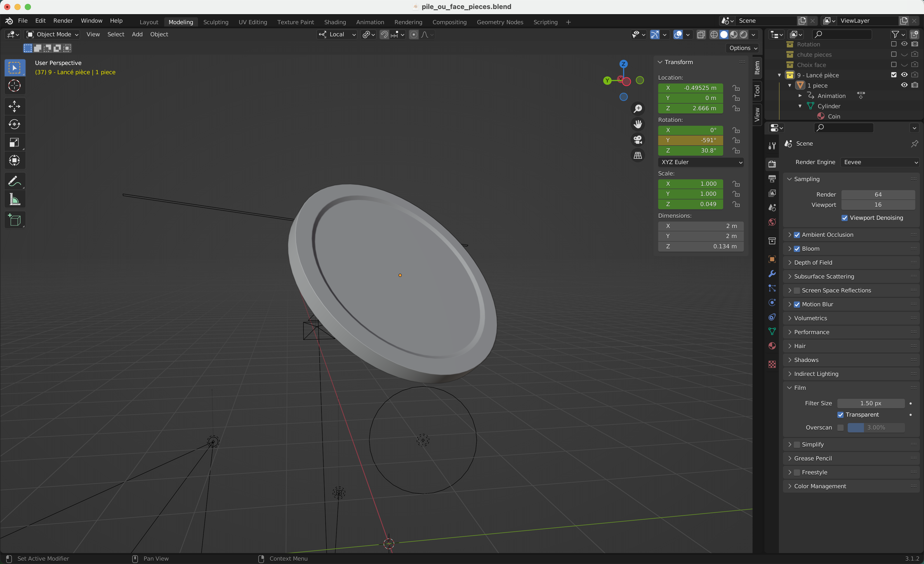Open the Render menu

coord(63,21)
